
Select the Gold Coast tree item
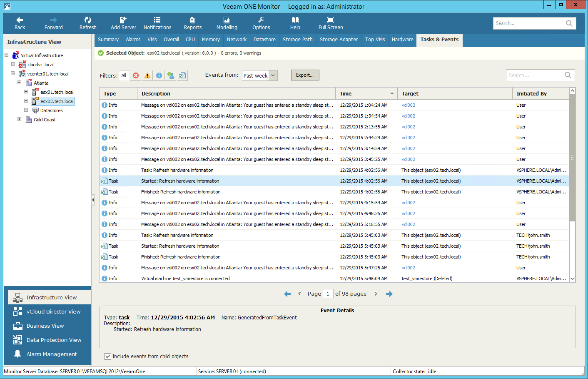point(45,120)
